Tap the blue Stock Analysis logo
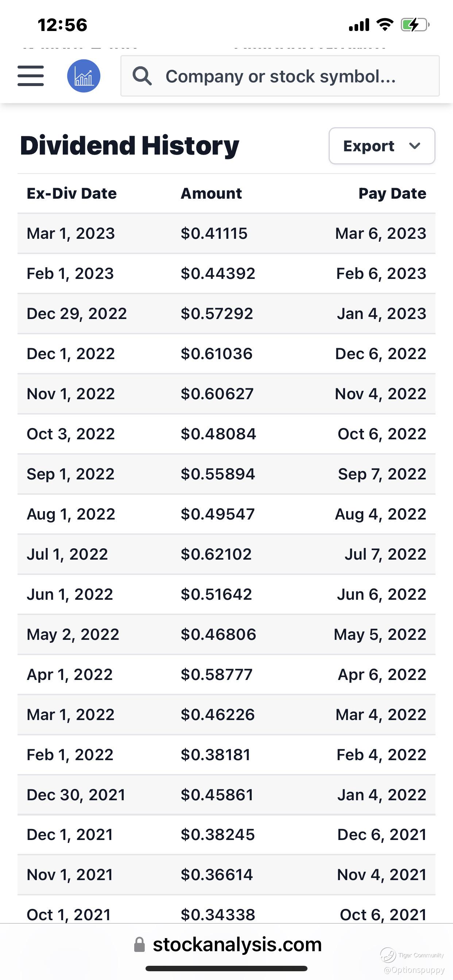 (x=84, y=76)
